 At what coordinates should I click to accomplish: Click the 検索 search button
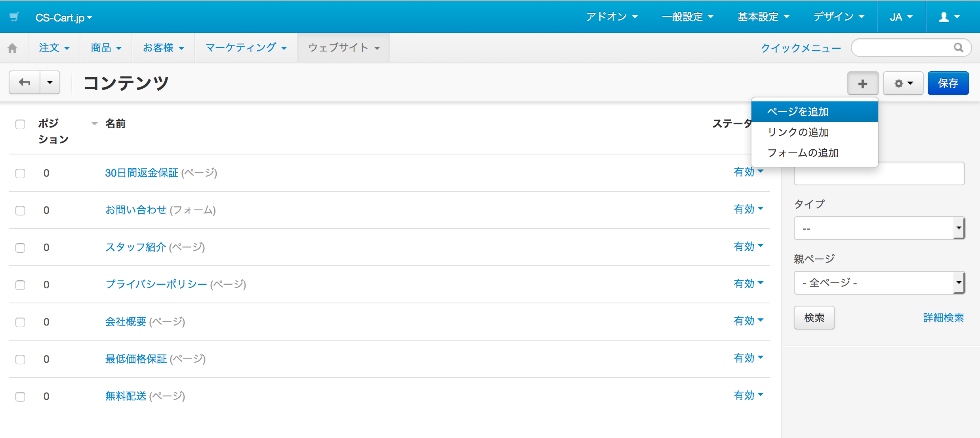point(814,318)
